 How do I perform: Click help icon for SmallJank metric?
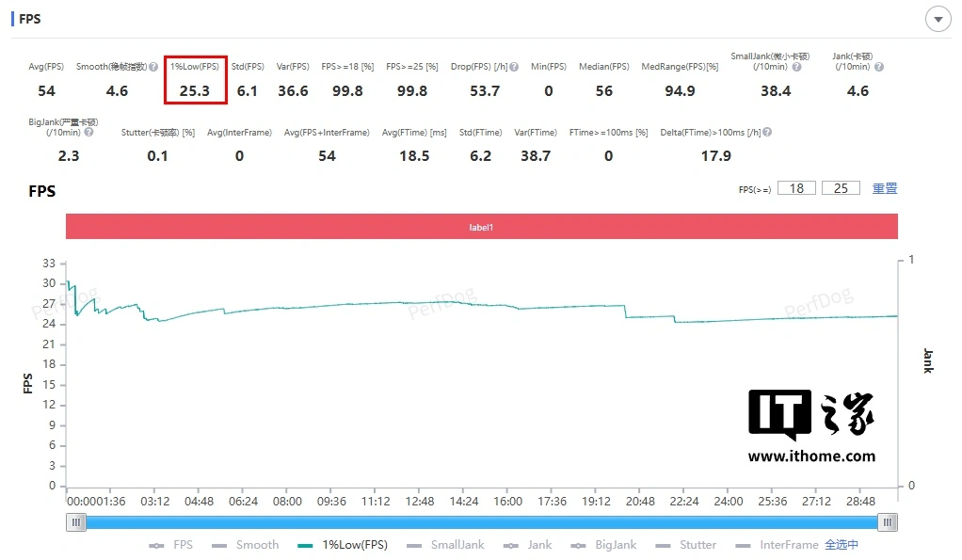(x=796, y=67)
